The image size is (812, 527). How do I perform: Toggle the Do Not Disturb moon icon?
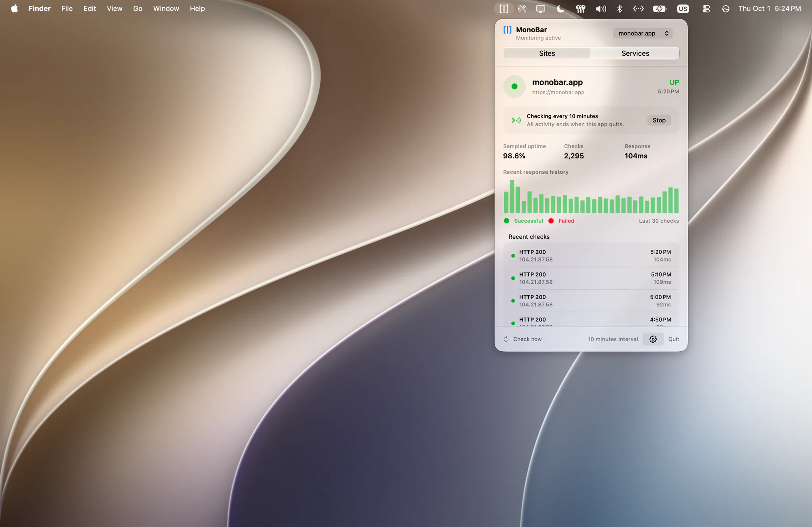coord(560,8)
